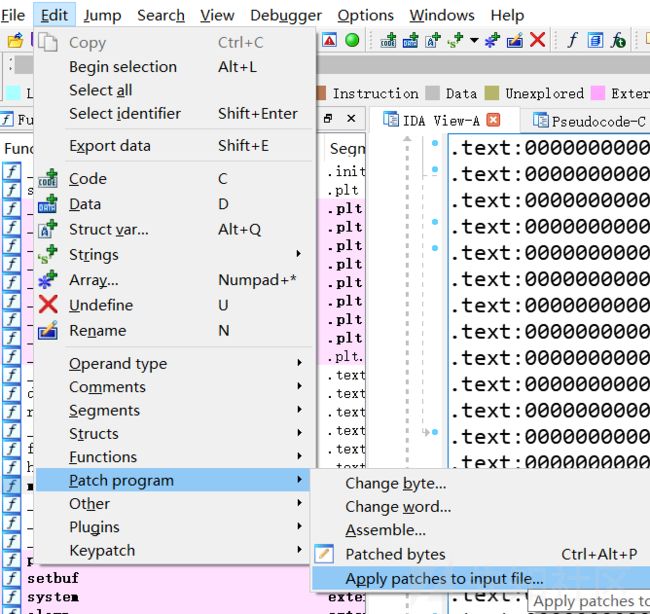Float the functions panel window
This screenshot has width=650, height=614.
328,119
